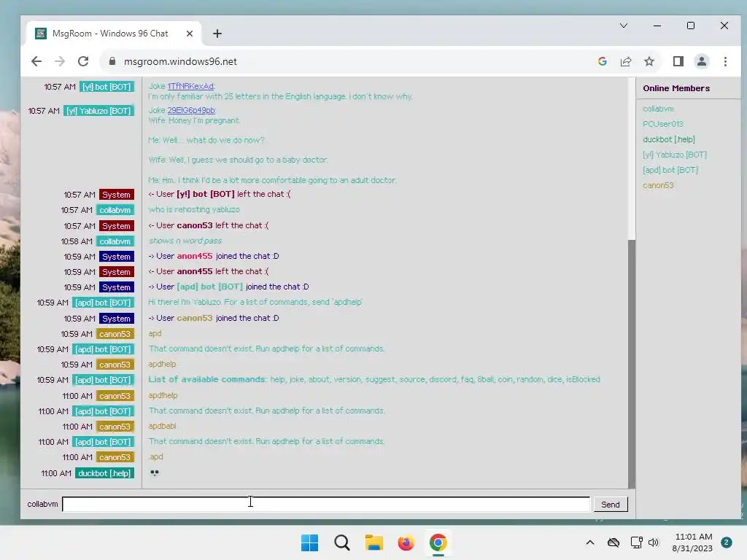Image resolution: width=747 pixels, height=560 pixels.
Task: Open joke link 1TfNRKexAd
Action: tap(190, 86)
